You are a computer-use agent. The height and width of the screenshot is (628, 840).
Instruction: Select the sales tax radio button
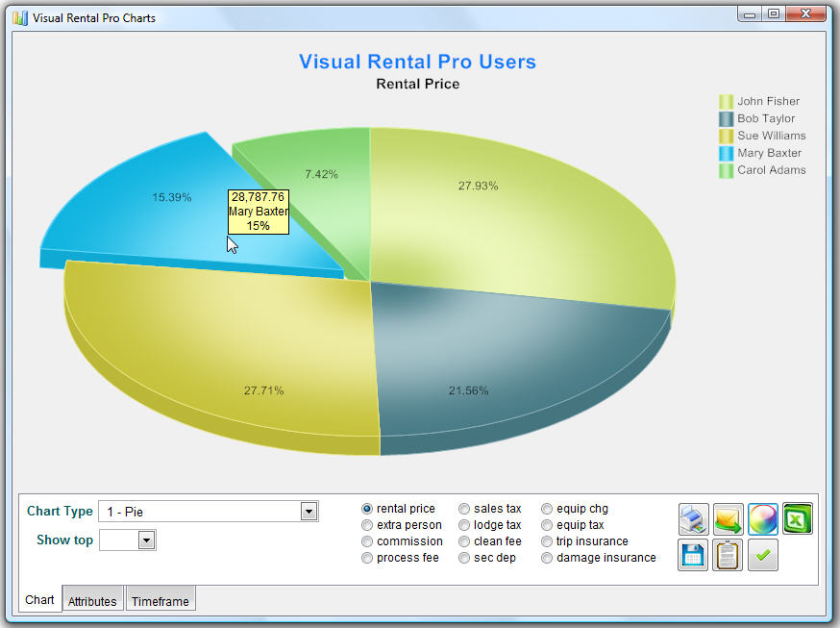click(464, 509)
